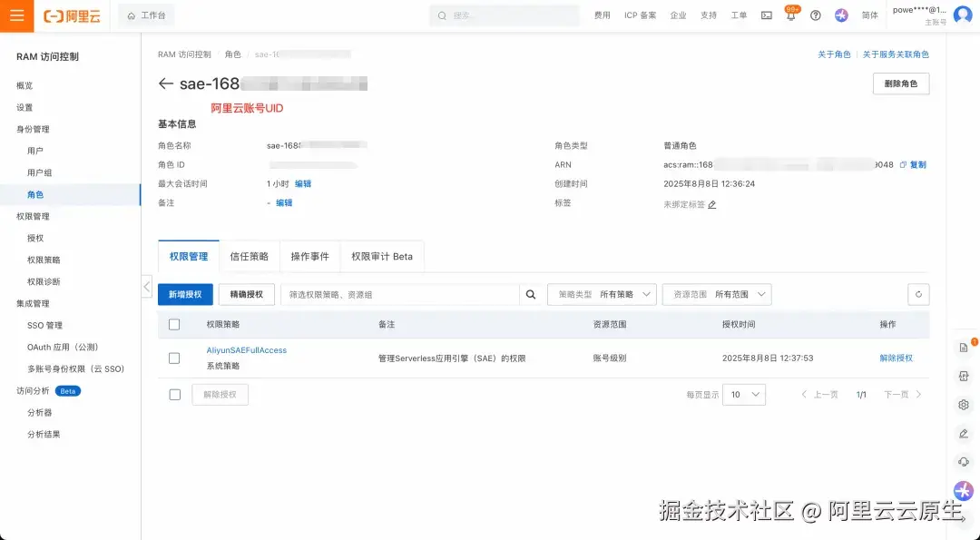This screenshot has height=540, width=980.
Task: Click the 精确授权 button
Action: 247,294
